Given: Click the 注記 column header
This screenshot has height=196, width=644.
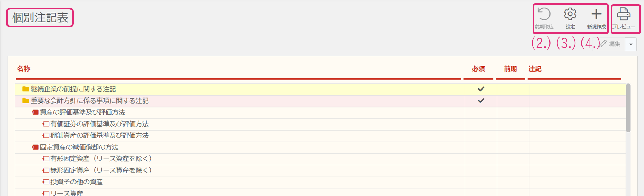Looking at the screenshot, I should [535, 69].
